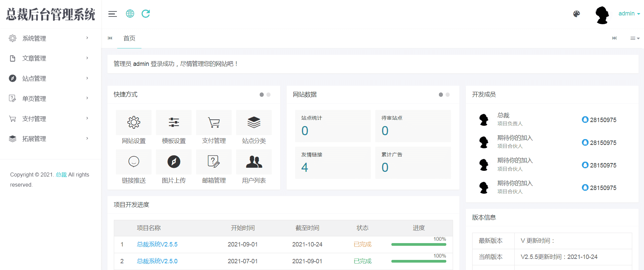This screenshot has width=644, height=270.
Task: Select the 首页 tab
Action: (129, 38)
